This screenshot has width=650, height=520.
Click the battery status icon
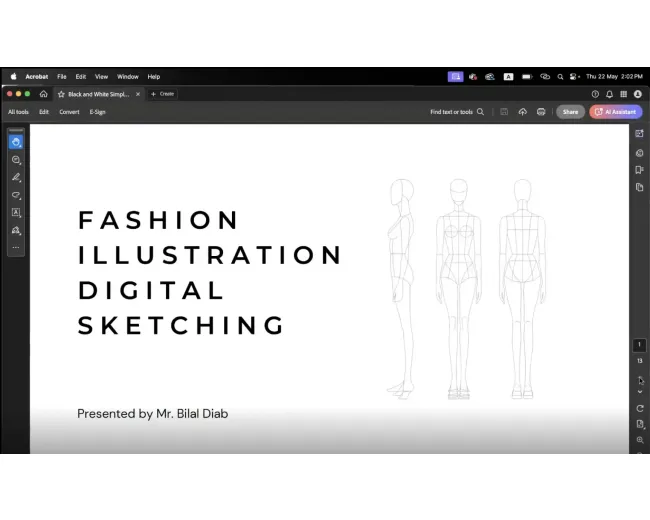click(527, 77)
